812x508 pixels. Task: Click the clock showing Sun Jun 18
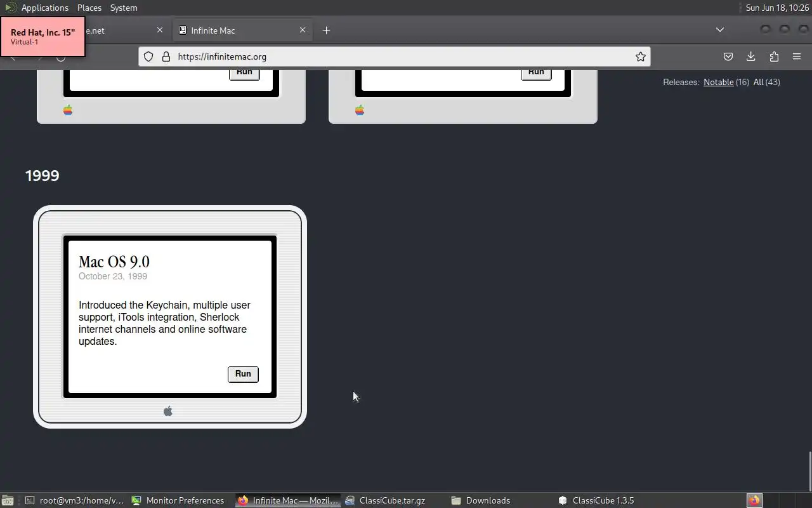pyautogui.click(x=777, y=8)
